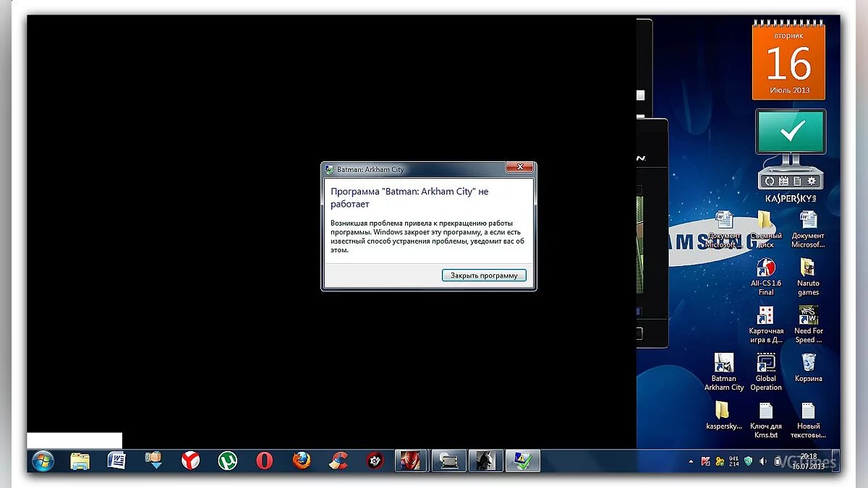868x488 pixels.
Task: Launch Firefox from the taskbar
Action: click(302, 461)
